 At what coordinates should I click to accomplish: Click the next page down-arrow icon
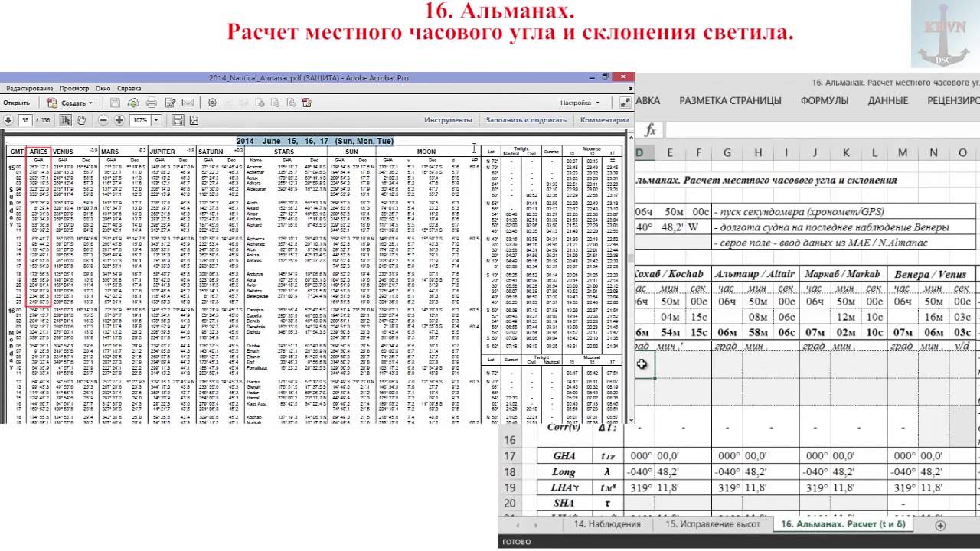[8, 120]
